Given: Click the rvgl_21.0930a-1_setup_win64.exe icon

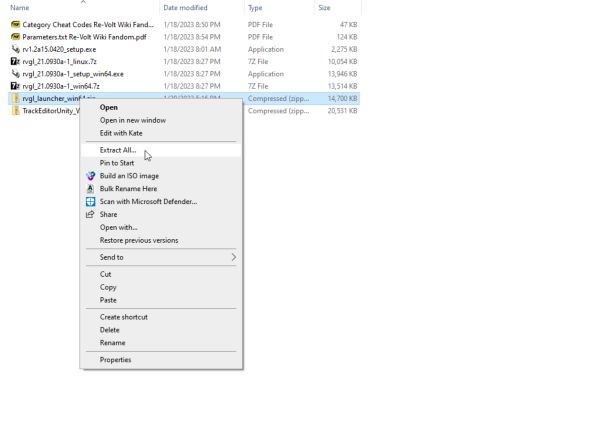Looking at the screenshot, I should [15, 73].
